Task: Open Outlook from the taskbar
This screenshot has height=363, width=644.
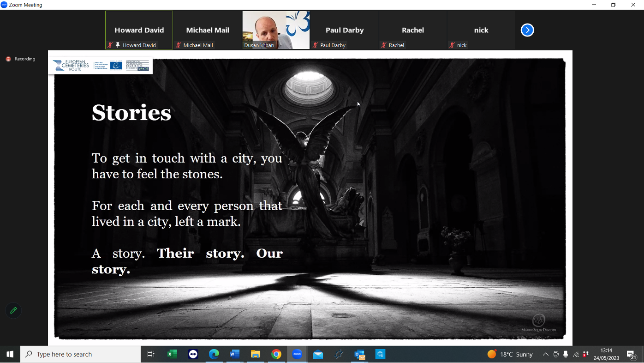Action: point(359,354)
